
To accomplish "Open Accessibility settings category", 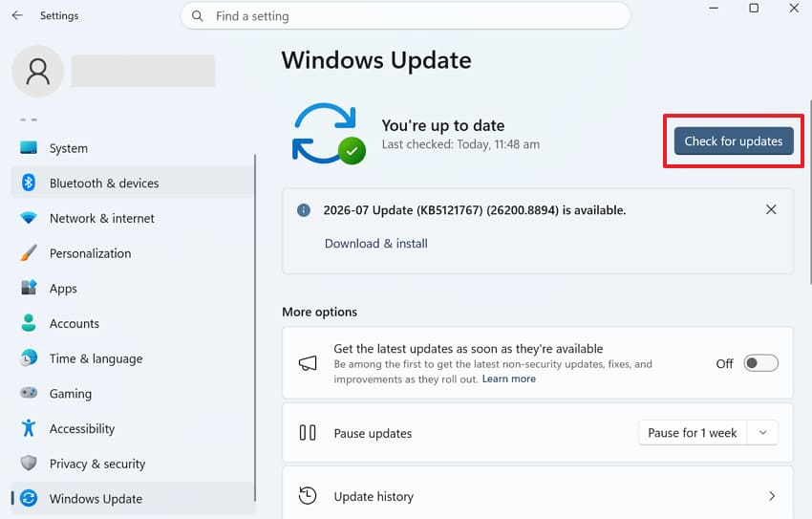I will [x=133, y=428].
